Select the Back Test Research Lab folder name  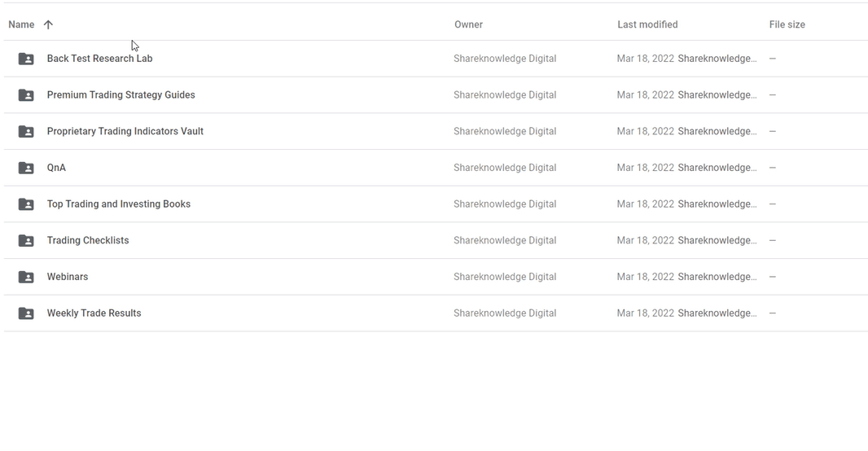click(99, 58)
